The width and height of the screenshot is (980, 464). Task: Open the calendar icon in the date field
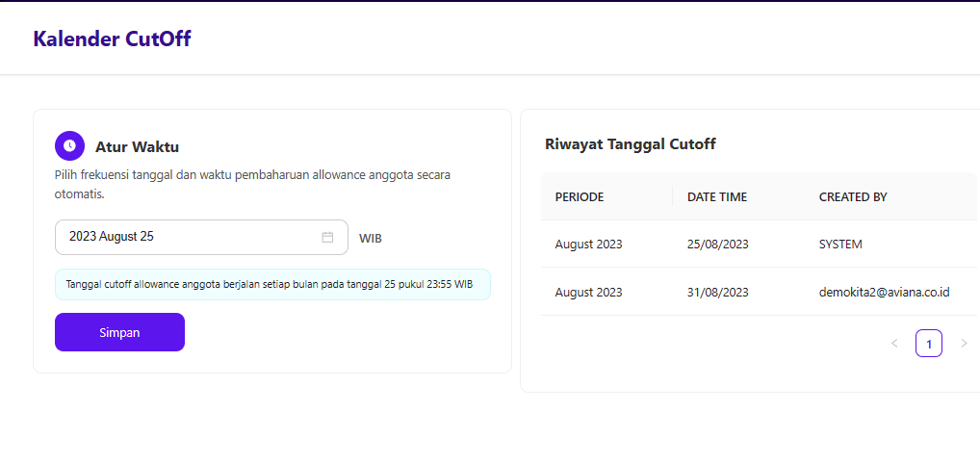coord(327,237)
